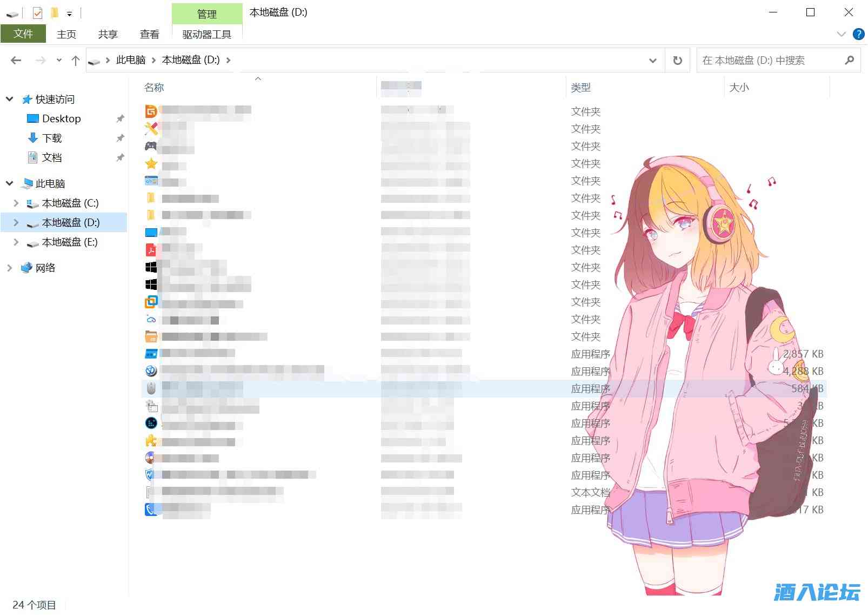Click the Properties icon on the quick access toolbar
The image size is (868, 615).
tap(37, 12)
